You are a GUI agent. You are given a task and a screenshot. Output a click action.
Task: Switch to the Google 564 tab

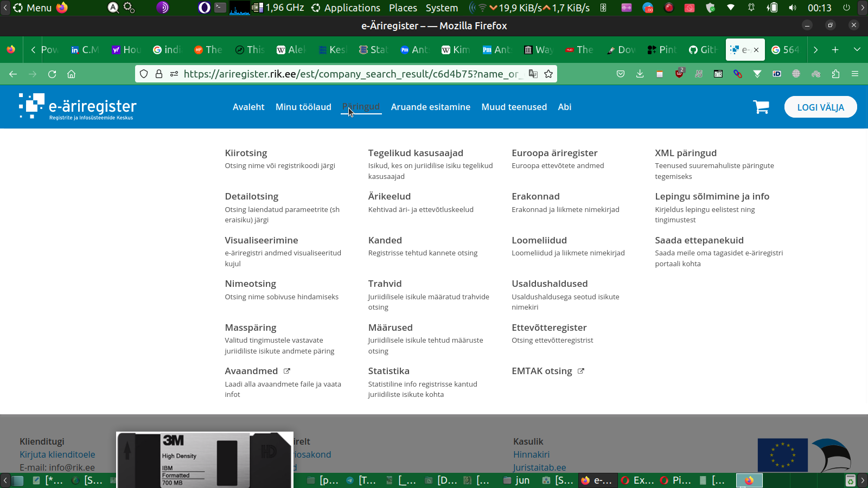[x=786, y=50]
